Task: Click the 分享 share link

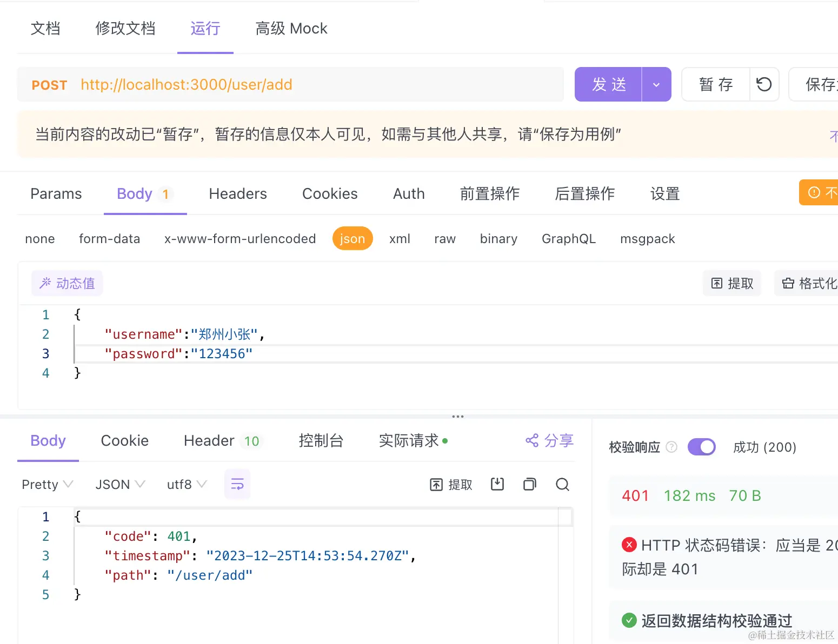Action: point(549,441)
